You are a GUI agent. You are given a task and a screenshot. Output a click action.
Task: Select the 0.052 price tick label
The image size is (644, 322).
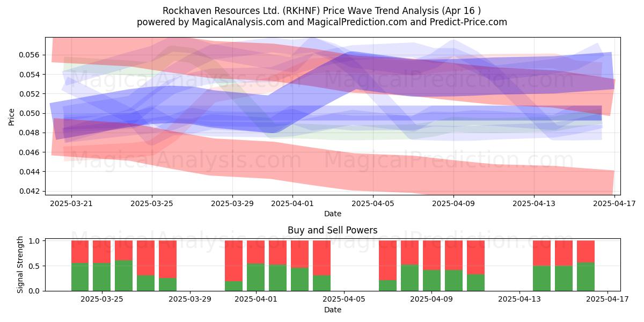pos(30,94)
